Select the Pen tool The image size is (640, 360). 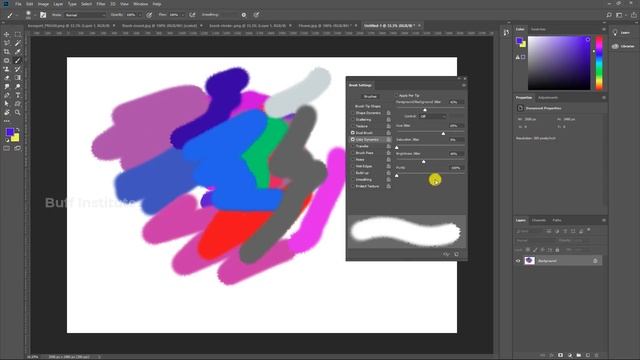[7, 95]
